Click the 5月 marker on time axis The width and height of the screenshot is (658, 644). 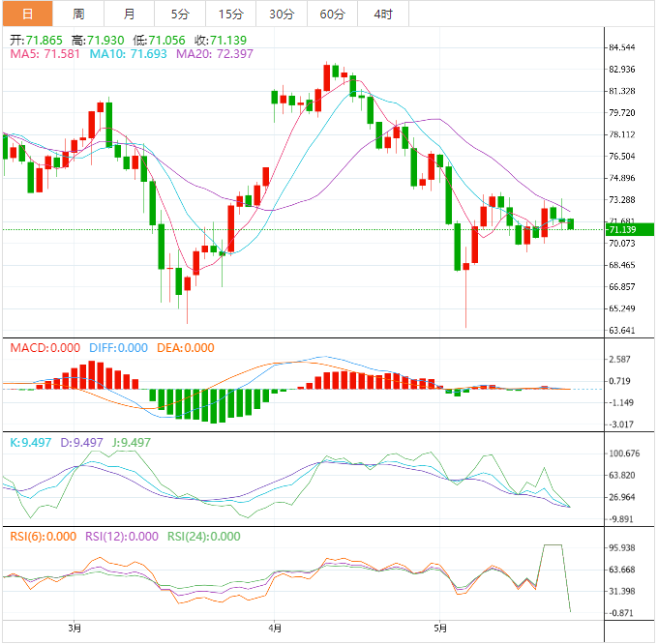coord(441,628)
